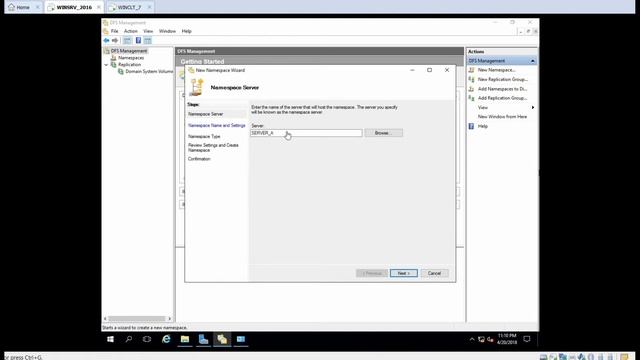Cancel the New Namespace Wizard

click(434, 273)
